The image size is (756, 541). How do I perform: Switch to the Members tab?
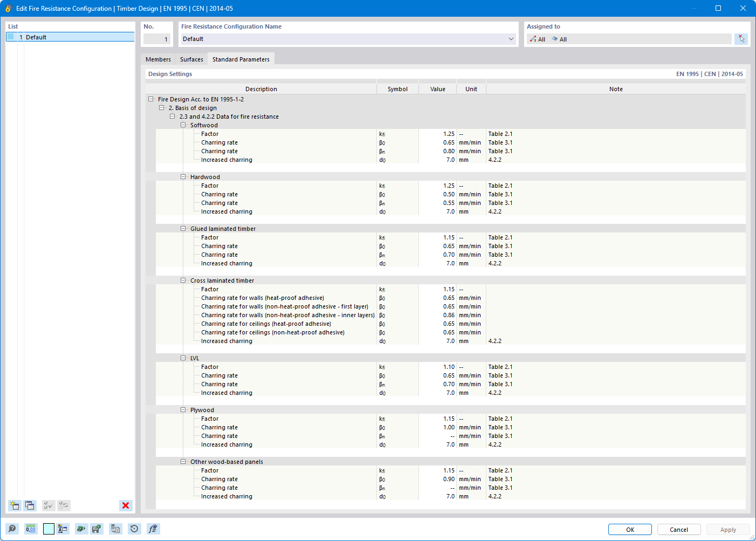(x=158, y=59)
